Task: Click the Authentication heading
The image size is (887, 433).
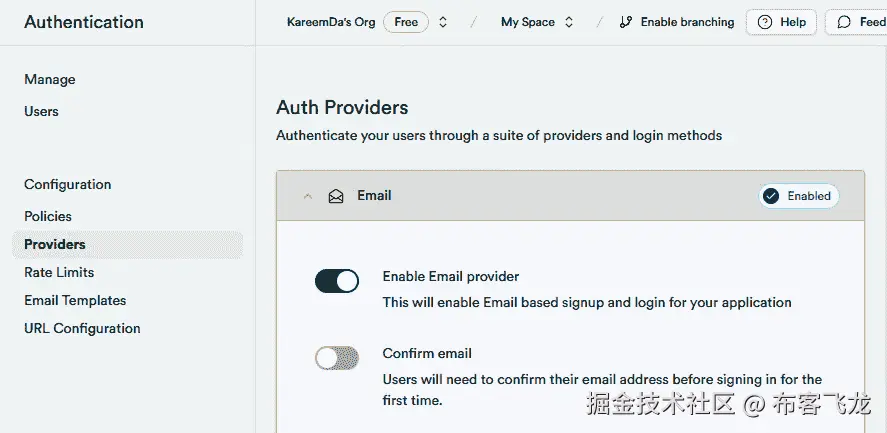Action: click(84, 22)
